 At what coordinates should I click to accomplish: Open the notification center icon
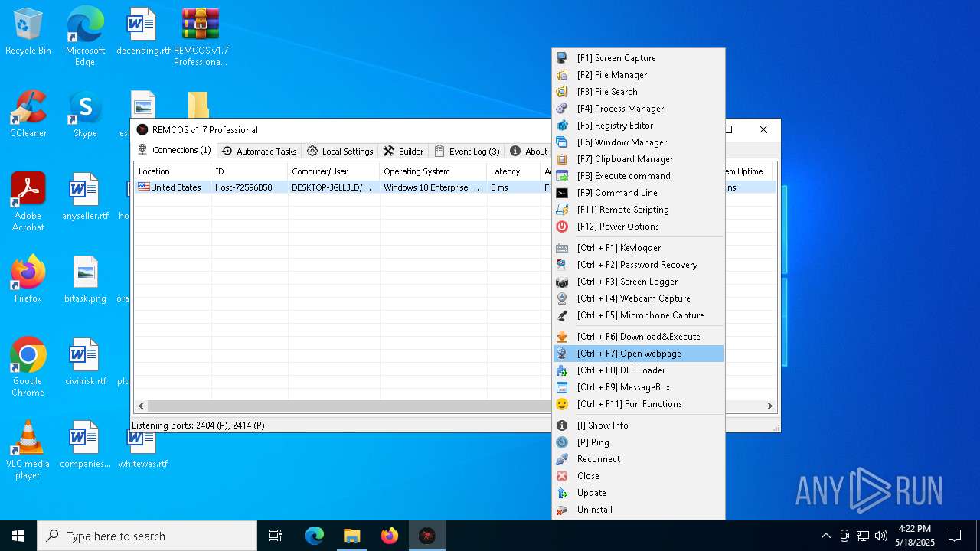(955, 536)
